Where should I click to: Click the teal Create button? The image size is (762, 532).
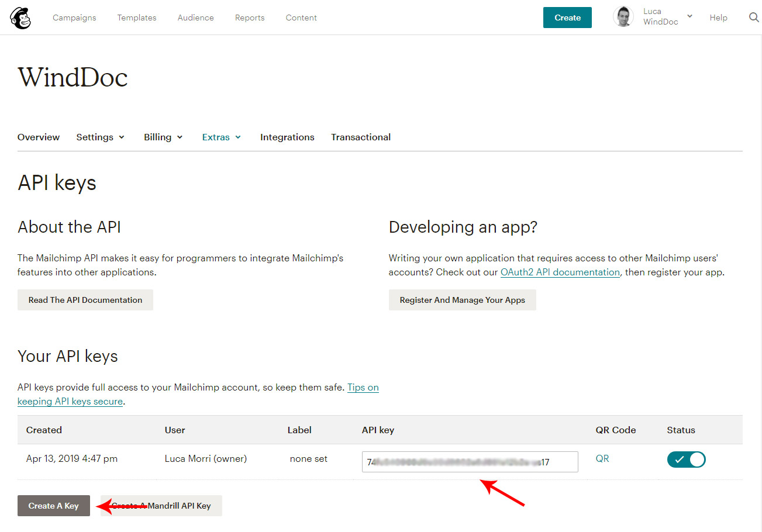567,18
